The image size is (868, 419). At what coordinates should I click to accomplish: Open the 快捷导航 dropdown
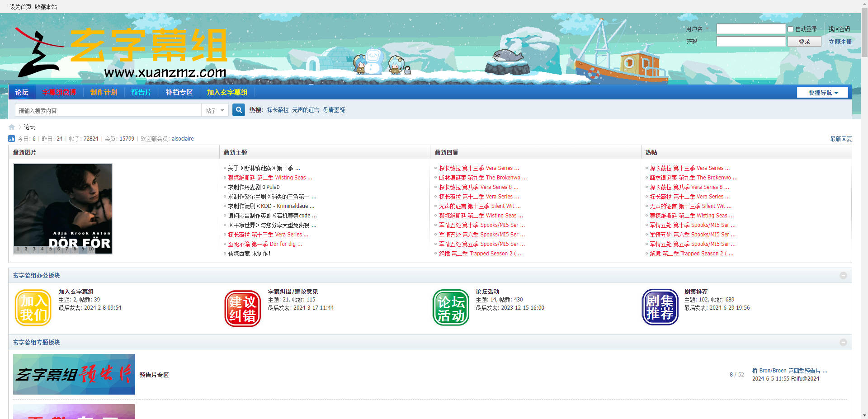point(822,93)
